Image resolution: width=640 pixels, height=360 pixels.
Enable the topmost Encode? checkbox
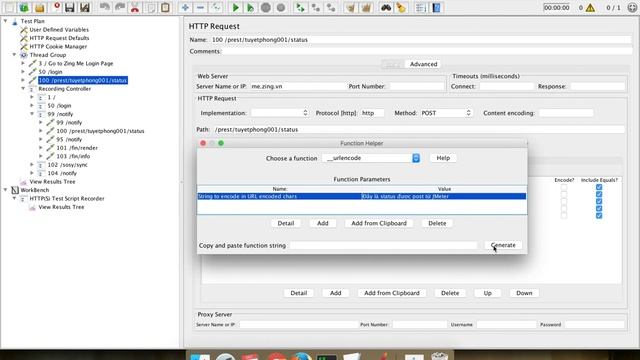pyautogui.click(x=564, y=187)
